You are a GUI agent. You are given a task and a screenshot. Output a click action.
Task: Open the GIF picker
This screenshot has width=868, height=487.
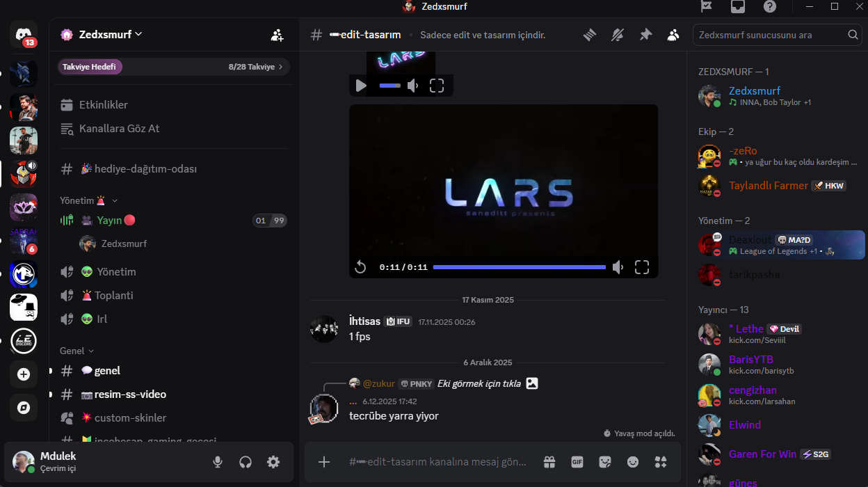point(577,462)
